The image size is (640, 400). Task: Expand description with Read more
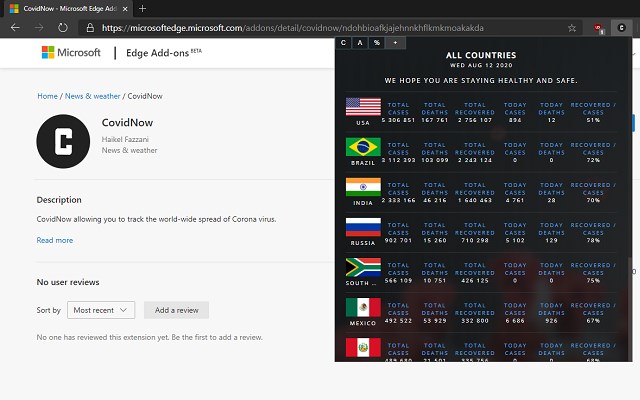(x=55, y=240)
